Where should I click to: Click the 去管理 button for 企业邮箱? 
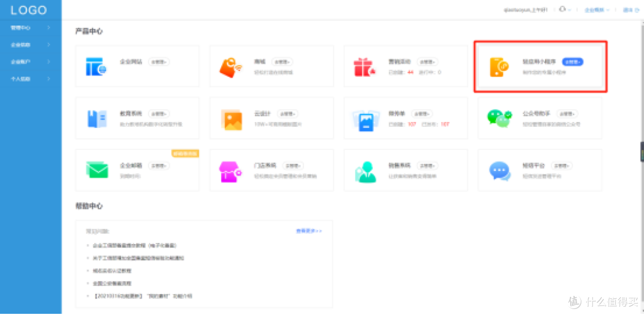click(159, 166)
